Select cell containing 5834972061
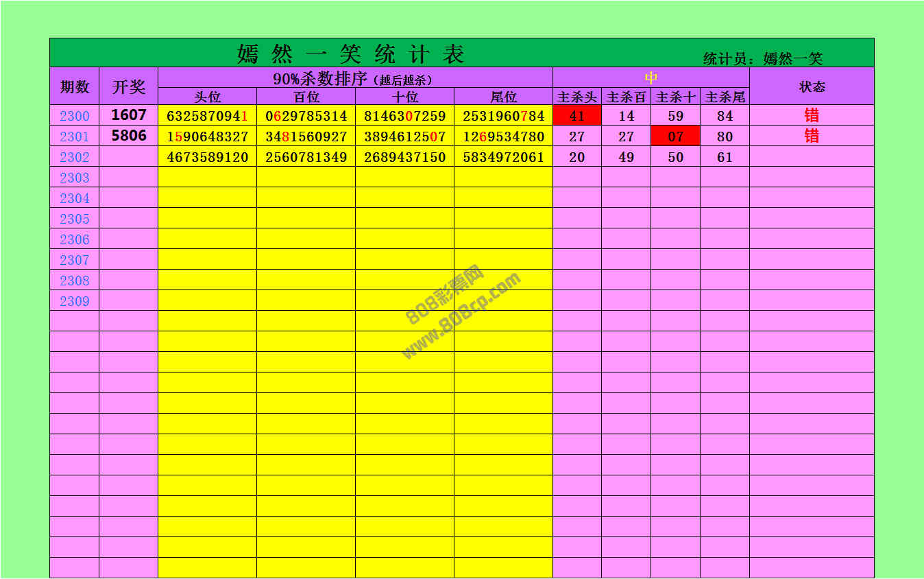This screenshot has height=579, width=924. 503,157
